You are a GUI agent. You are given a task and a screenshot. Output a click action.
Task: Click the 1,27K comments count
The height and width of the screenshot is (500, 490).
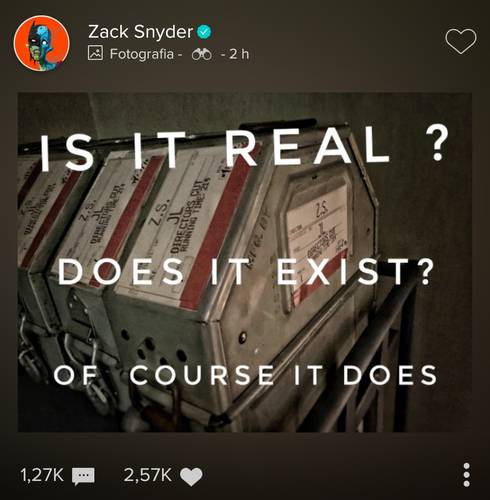coord(42,474)
